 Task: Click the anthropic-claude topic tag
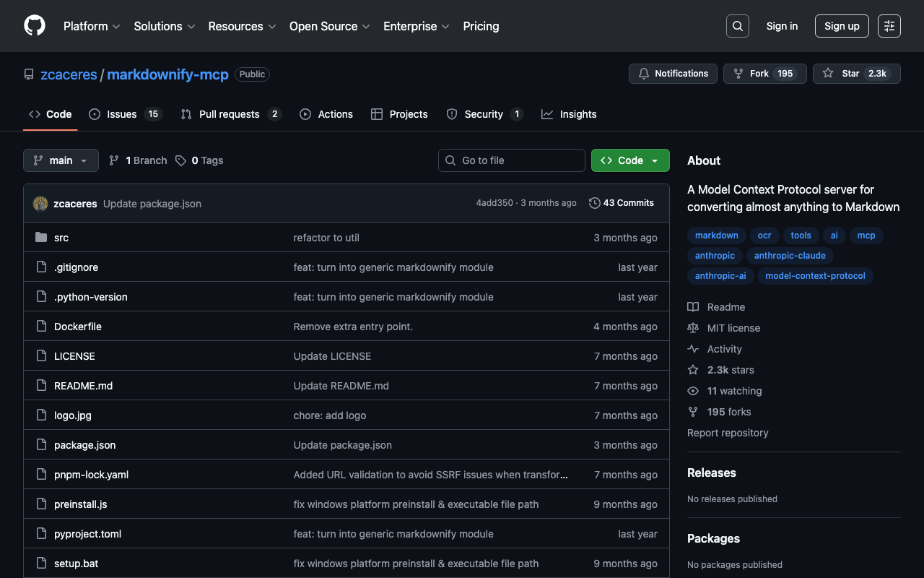coord(790,256)
